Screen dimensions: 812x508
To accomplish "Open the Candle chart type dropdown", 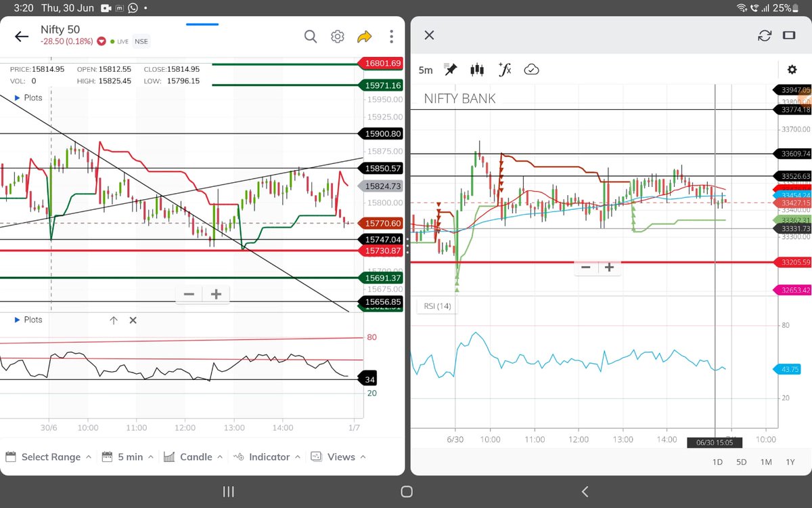I will (194, 457).
